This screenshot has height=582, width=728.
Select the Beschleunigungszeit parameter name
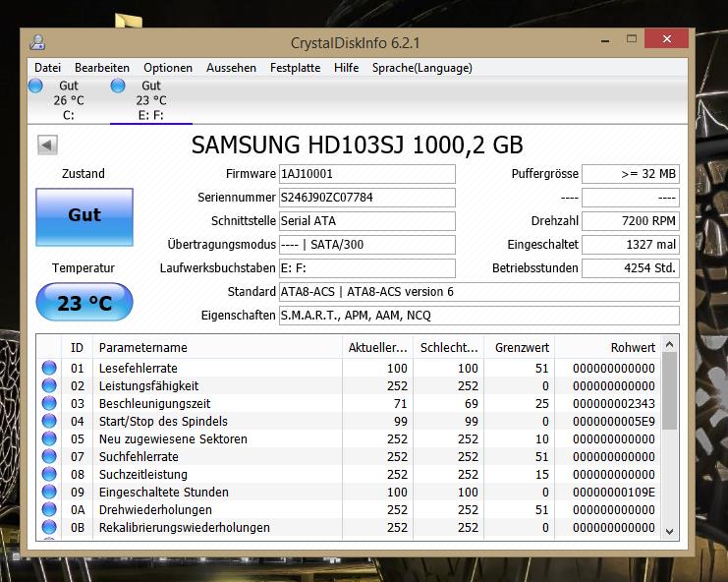click(x=154, y=404)
